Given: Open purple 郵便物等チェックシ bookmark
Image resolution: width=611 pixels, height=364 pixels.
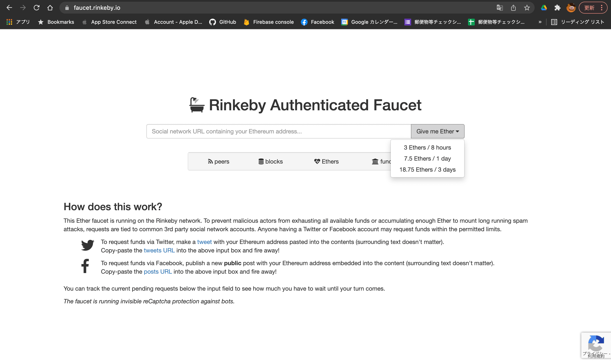Looking at the screenshot, I should 433,22.
